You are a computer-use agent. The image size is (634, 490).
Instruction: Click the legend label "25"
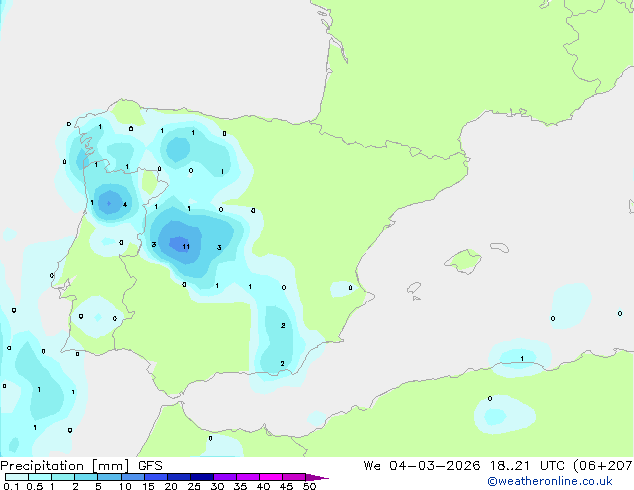point(194,486)
